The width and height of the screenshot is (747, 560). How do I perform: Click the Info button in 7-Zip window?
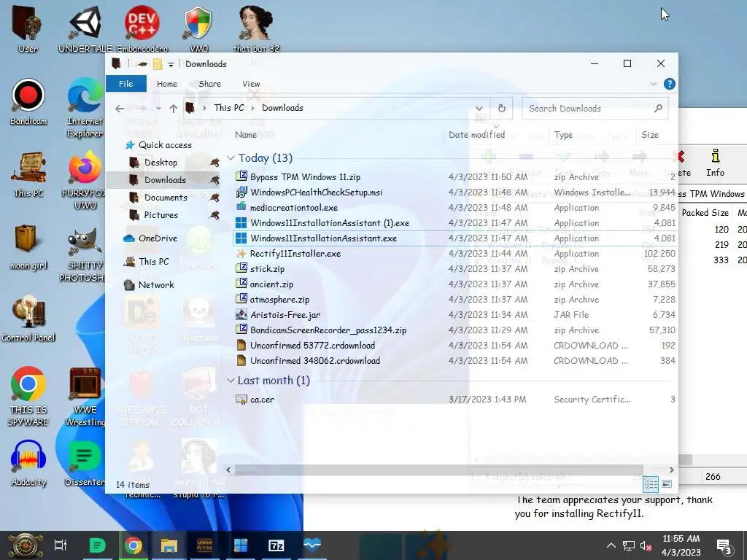(x=715, y=163)
